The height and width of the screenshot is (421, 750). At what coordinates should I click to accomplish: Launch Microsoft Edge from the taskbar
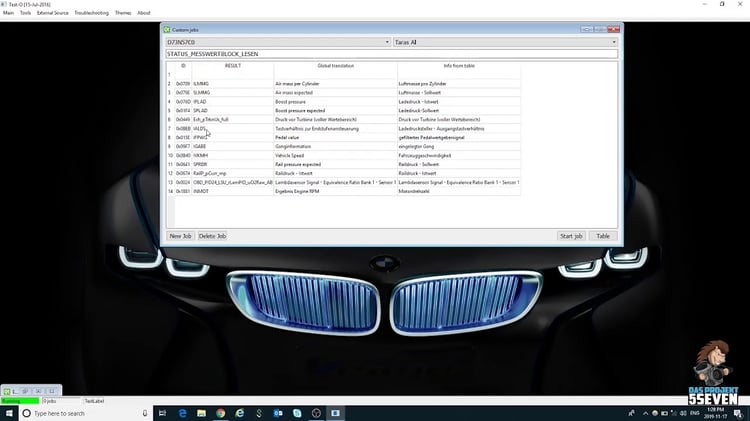[x=182, y=413]
